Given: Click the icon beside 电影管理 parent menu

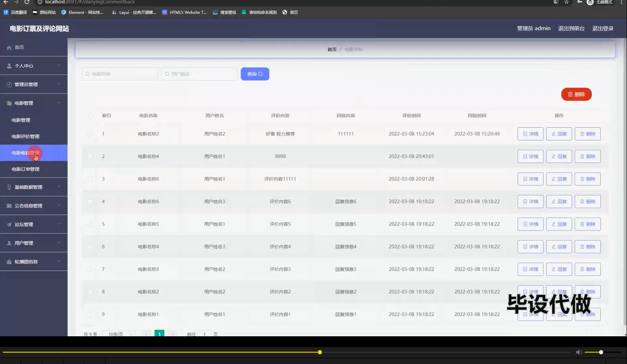Looking at the screenshot, I should [9, 103].
